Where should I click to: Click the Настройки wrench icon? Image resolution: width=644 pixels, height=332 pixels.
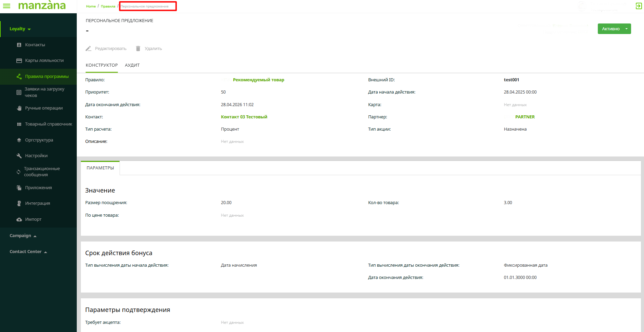point(19,156)
